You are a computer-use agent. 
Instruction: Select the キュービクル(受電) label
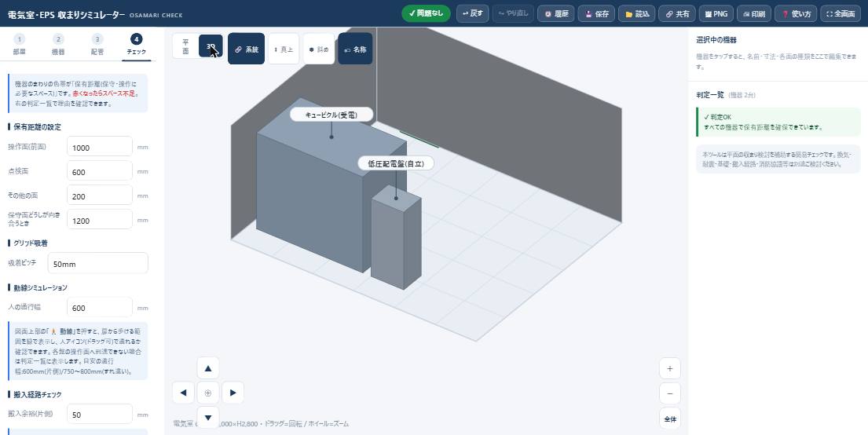tap(331, 115)
